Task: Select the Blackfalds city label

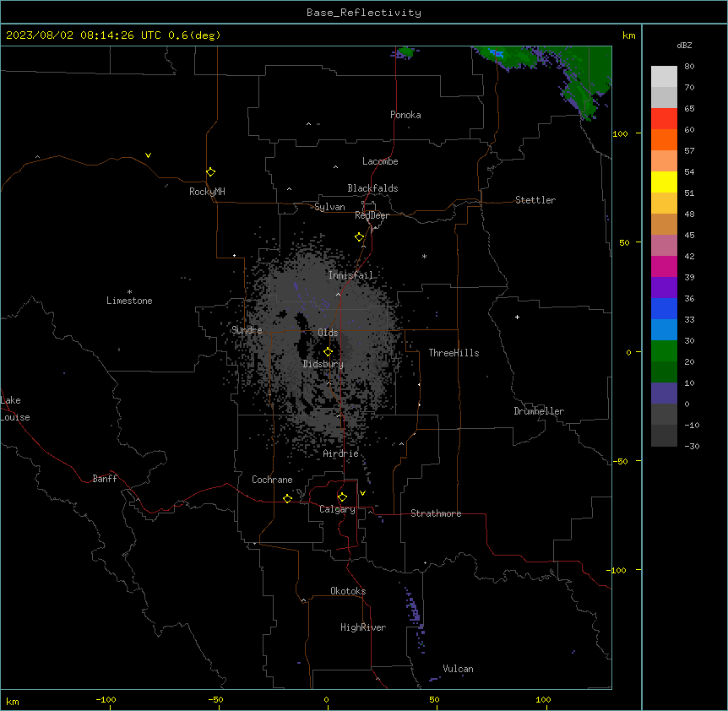Action: click(x=372, y=188)
